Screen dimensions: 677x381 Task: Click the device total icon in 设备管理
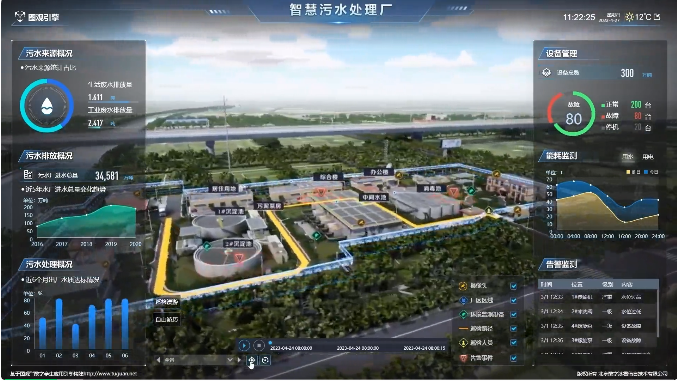click(546, 73)
